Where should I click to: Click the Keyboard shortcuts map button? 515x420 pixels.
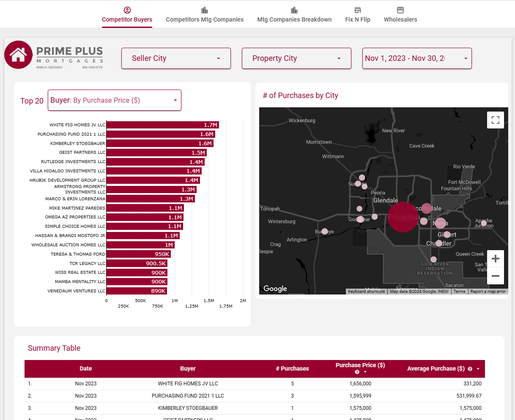click(x=366, y=292)
